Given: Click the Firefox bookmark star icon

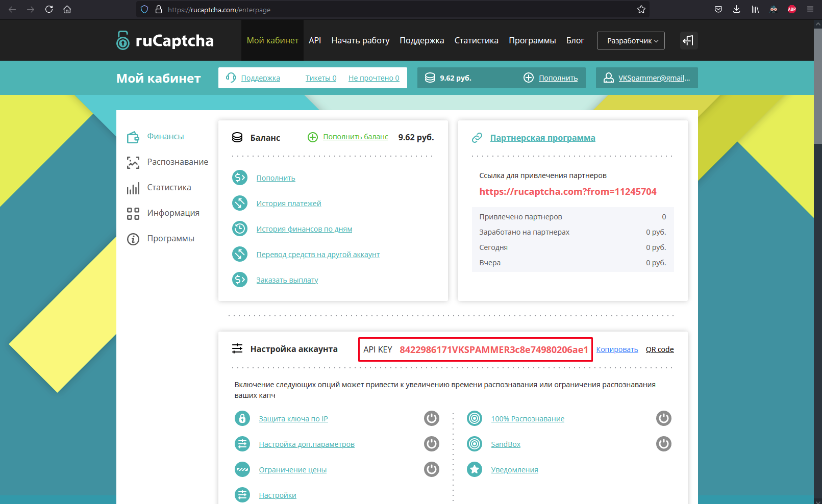Looking at the screenshot, I should [x=641, y=9].
